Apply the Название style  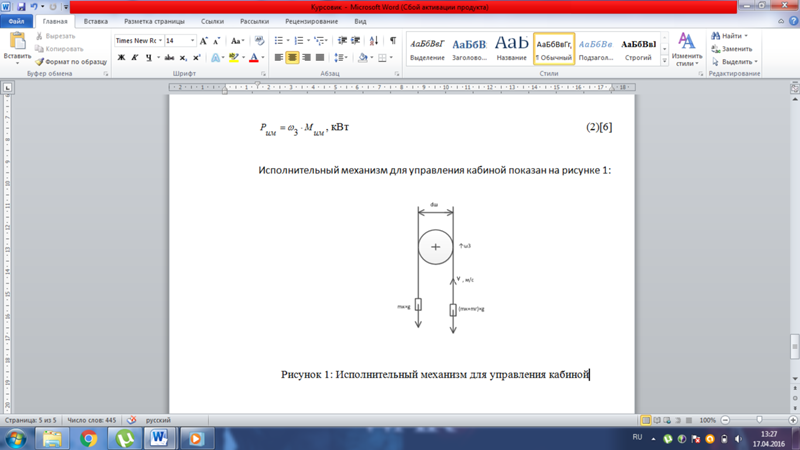point(512,49)
